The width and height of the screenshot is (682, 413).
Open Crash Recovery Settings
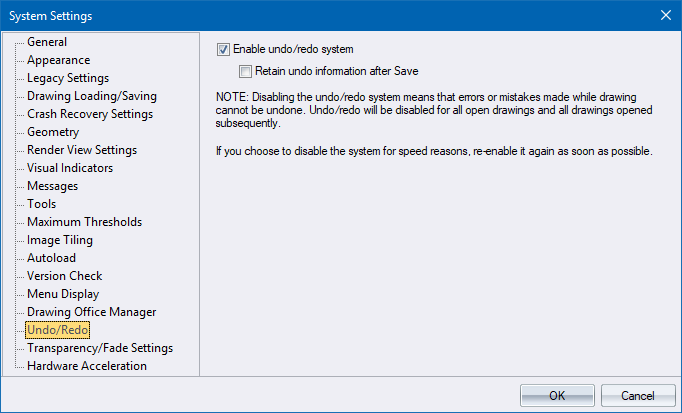coord(89,114)
